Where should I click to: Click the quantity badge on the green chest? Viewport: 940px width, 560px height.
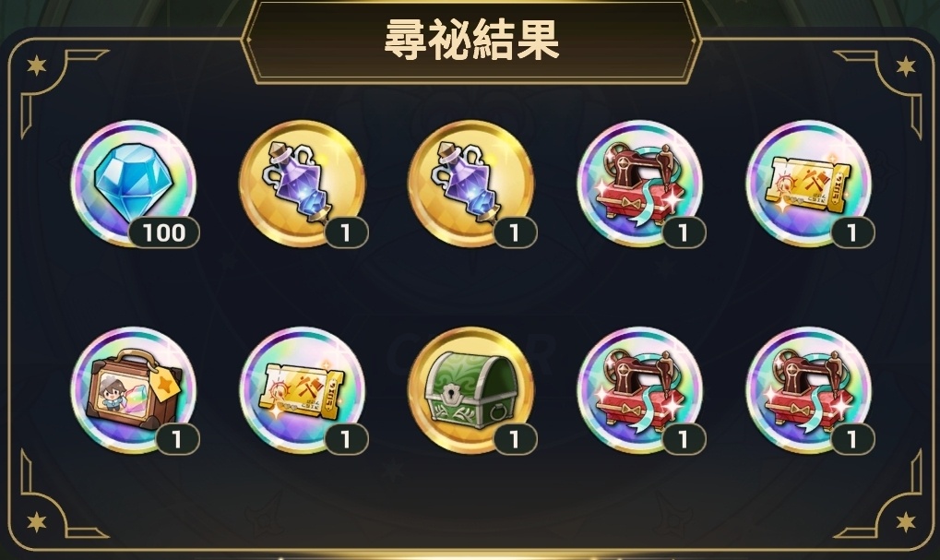[515, 439]
